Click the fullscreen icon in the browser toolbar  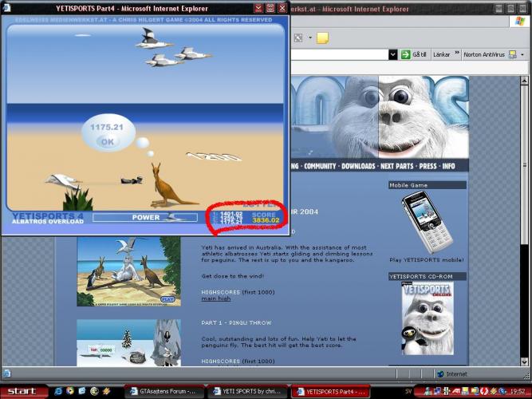(298, 38)
